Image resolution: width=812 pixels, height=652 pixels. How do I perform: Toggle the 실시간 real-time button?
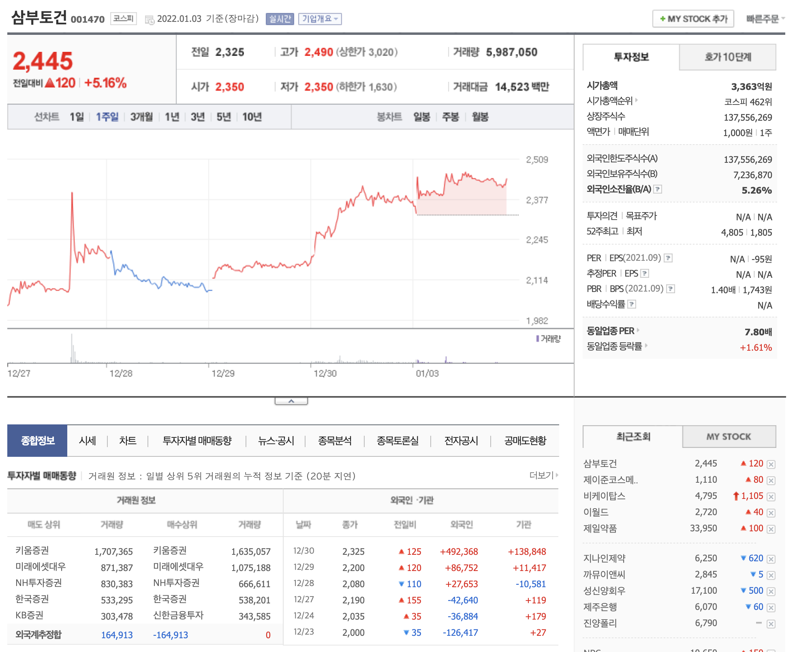(x=280, y=19)
